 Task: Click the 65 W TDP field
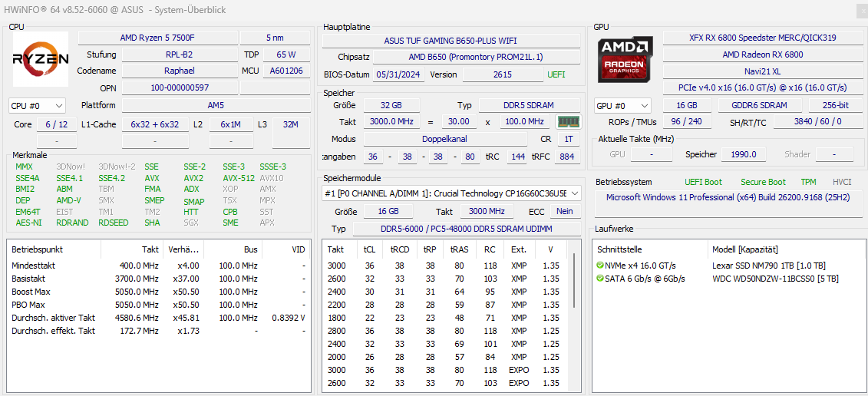[x=285, y=54]
